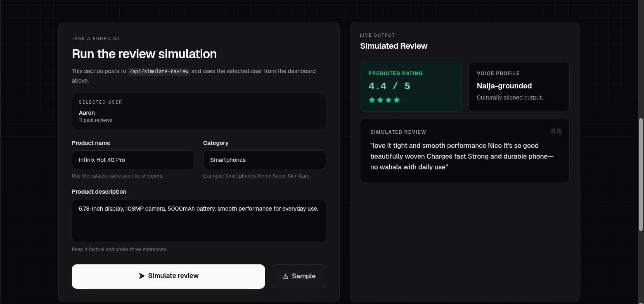This screenshot has height=304, width=644.
Task: Click the "Naija-grounded" voice profile text
Action: [x=504, y=86]
